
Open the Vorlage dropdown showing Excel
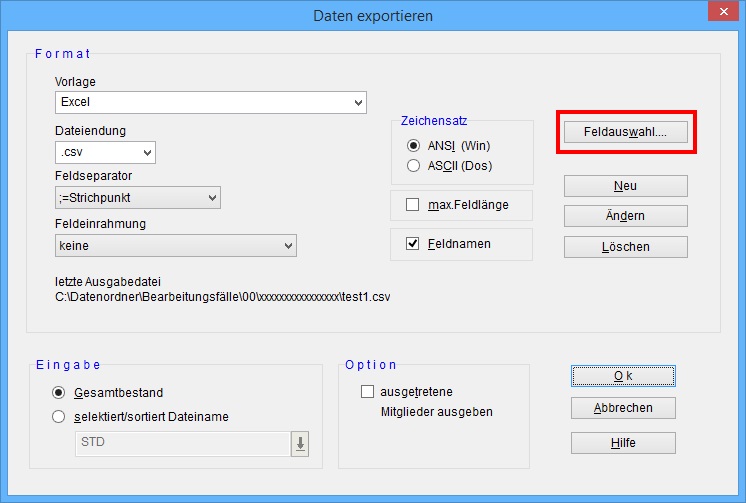coord(211,102)
